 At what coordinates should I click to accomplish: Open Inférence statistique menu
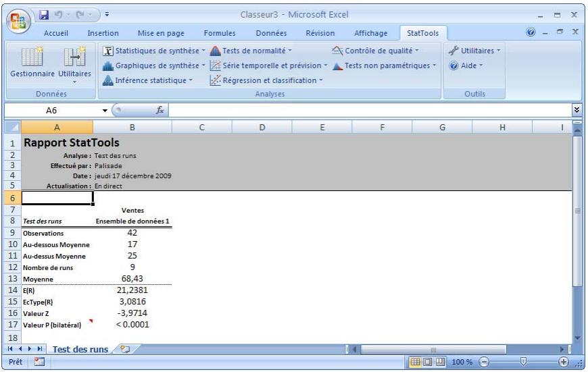[148, 80]
